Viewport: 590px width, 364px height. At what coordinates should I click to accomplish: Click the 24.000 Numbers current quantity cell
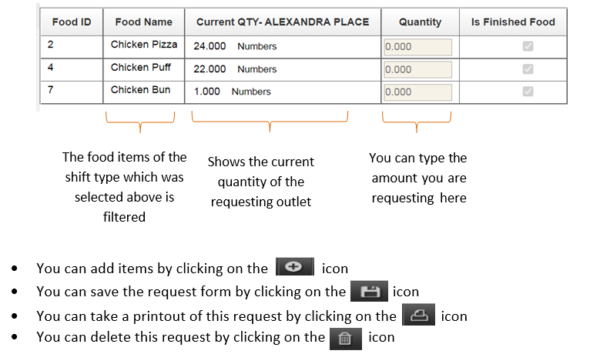coord(235,46)
